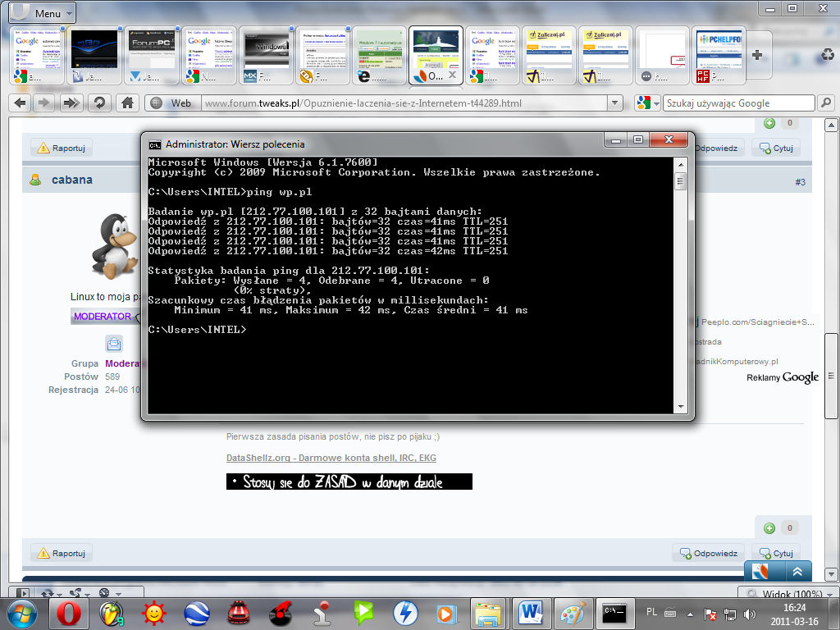The width and height of the screenshot is (840, 630).
Task: Click the reload page icon
Action: coord(99,103)
